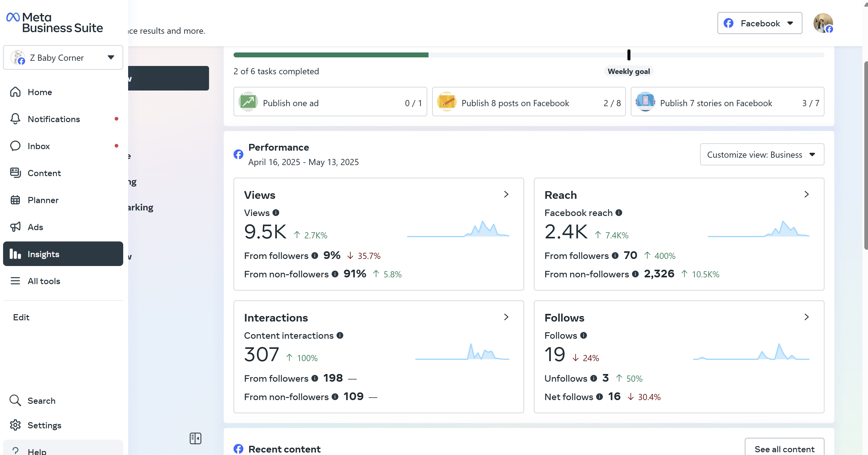The image size is (868, 455).
Task: Open All tools menu
Action: click(44, 281)
